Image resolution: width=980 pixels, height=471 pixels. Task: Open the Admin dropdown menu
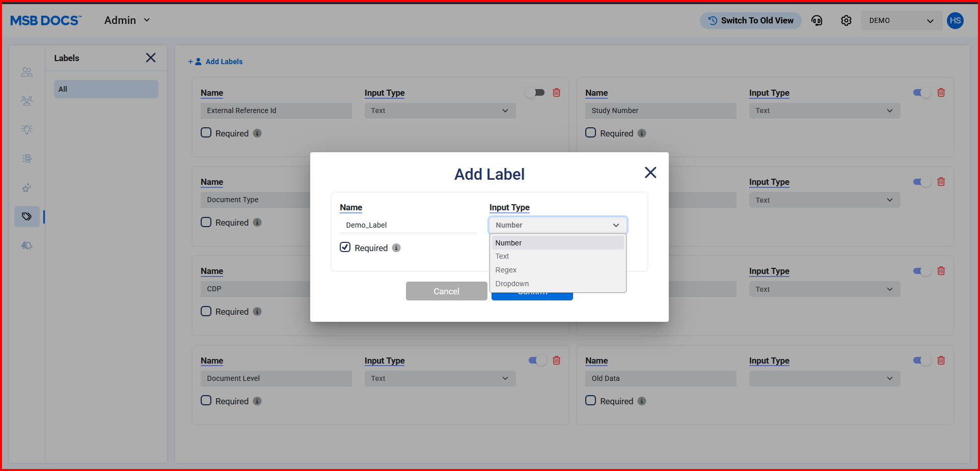pos(127,20)
